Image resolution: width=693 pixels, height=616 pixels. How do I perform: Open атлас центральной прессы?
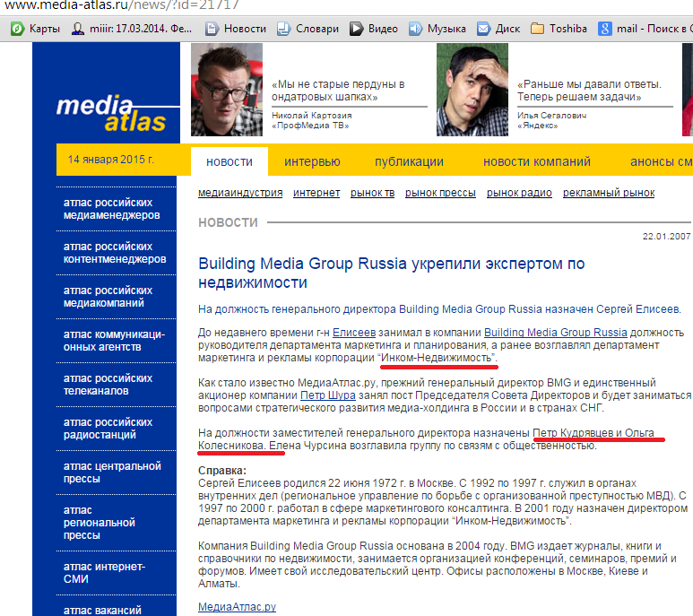(x=112, y=473)
